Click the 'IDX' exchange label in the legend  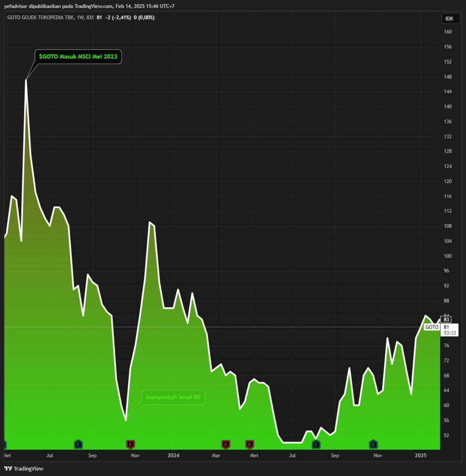(x=90, y=18)
